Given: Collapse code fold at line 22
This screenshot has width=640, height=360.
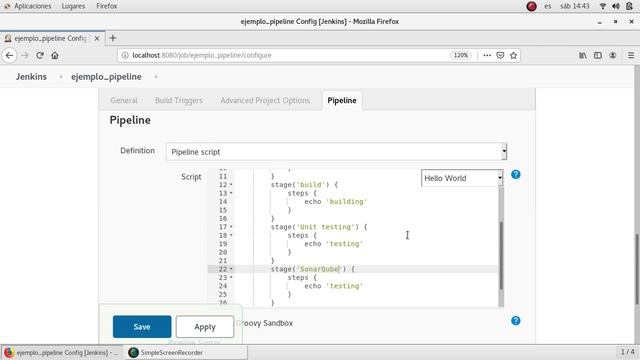Looking at the screenshot, I should point(231,269).
